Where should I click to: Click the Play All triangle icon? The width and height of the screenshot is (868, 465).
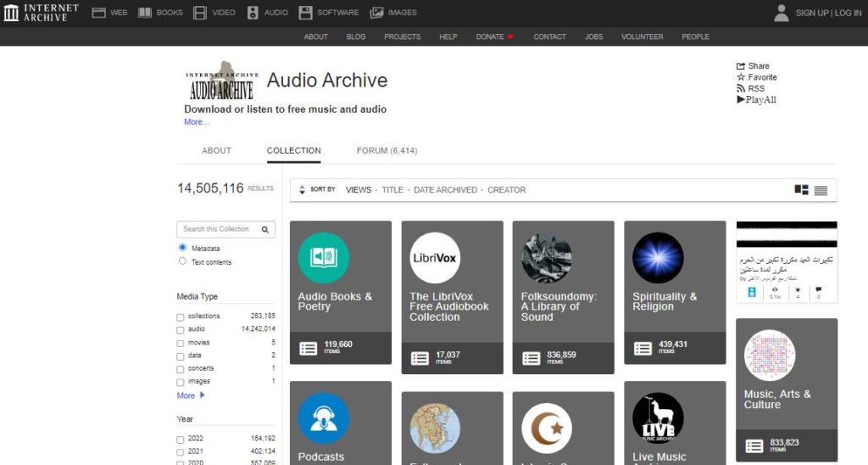tap(741, 100)
